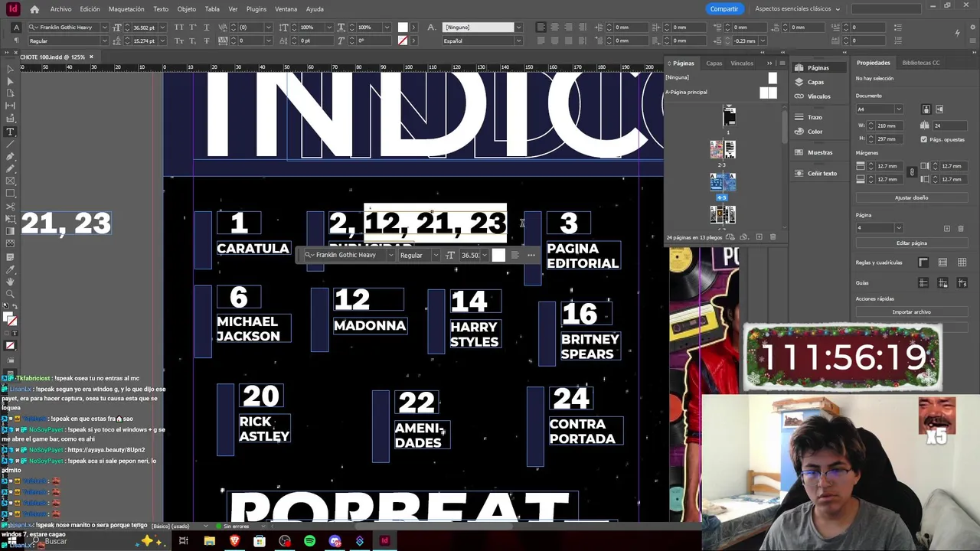Screen dimensions: 980x551
Task: Select the Type tool in the toolbox
Action: coord(11,132)
